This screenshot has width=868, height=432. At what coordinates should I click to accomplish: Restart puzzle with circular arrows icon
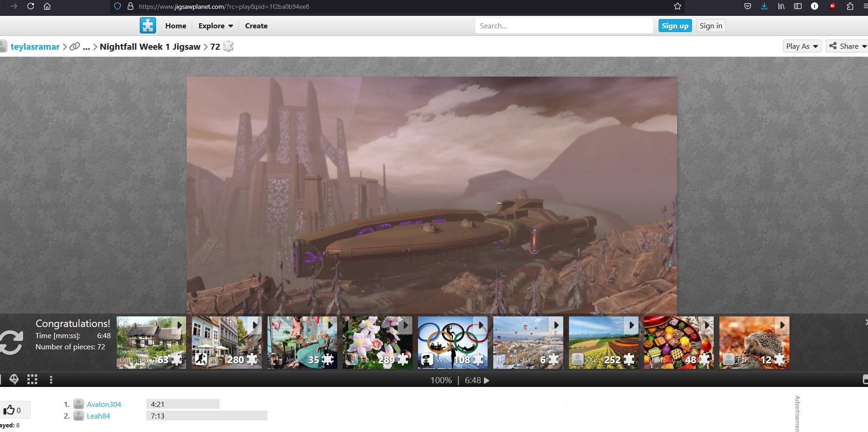[10, 342]
